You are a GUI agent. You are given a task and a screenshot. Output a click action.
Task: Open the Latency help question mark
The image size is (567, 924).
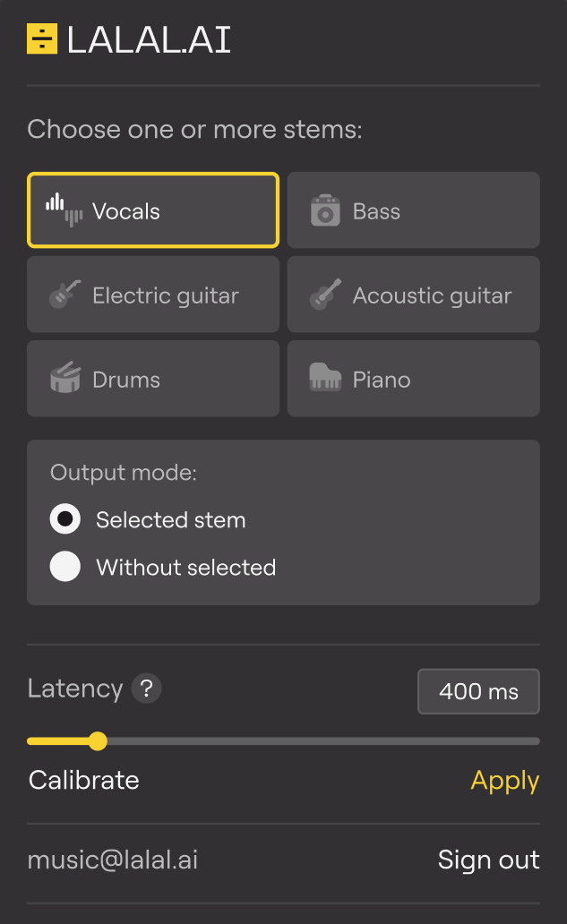(146, 689)
